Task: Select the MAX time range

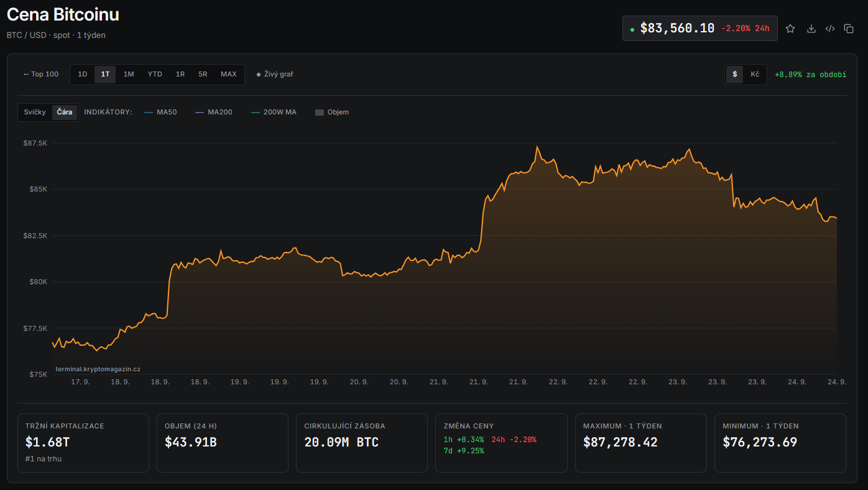Action: [x=229, y=74]
